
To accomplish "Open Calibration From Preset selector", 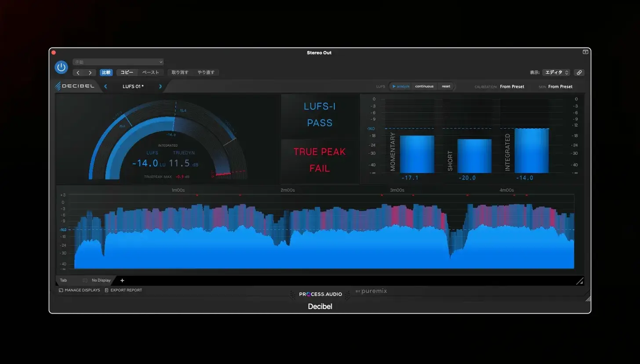I will [x=512, y=87].
